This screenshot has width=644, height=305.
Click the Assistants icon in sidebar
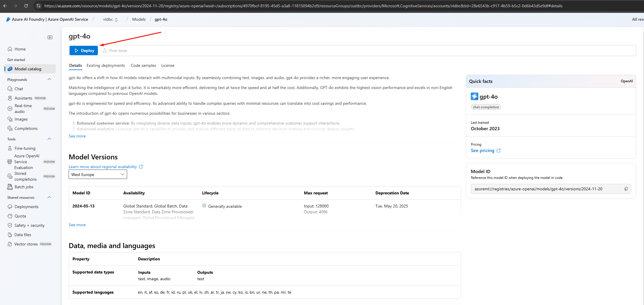pos(10,98)
